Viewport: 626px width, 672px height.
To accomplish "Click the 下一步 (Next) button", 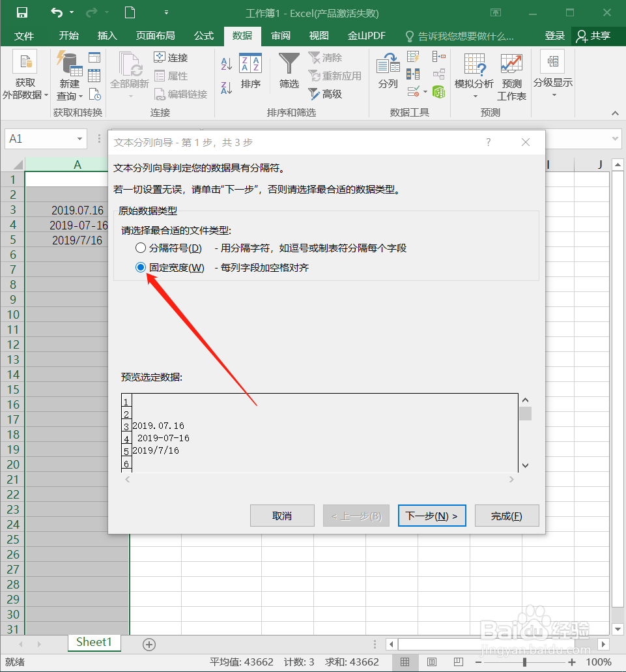I will tap(432, 515).
